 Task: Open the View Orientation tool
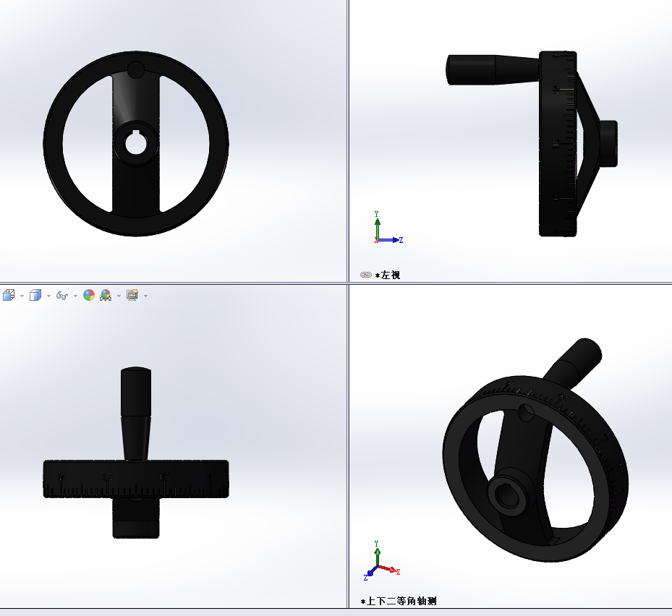[9, 295]
